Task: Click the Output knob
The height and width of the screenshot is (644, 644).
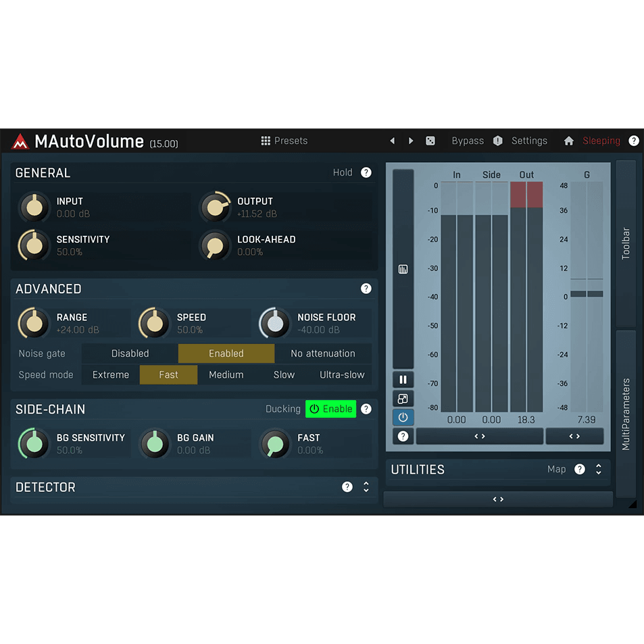Action: tap(215, 207)
